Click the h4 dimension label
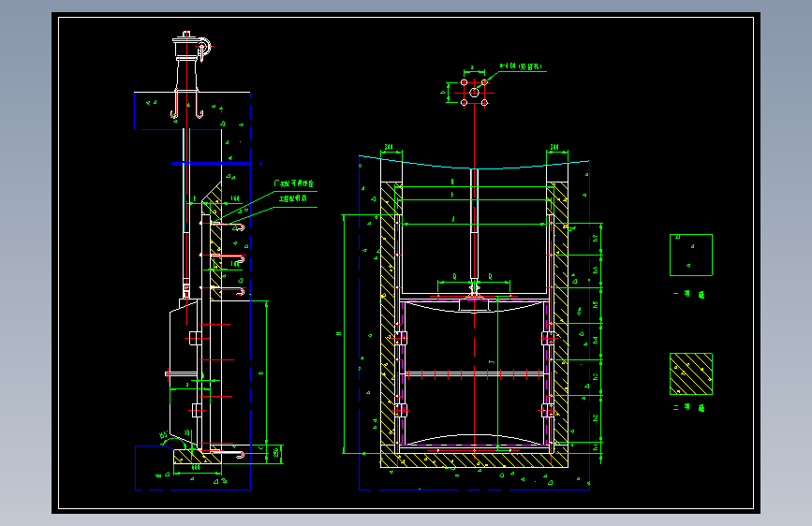Image resolution: width=812 pixels, height=526 pixels. (x=596, y=340)
